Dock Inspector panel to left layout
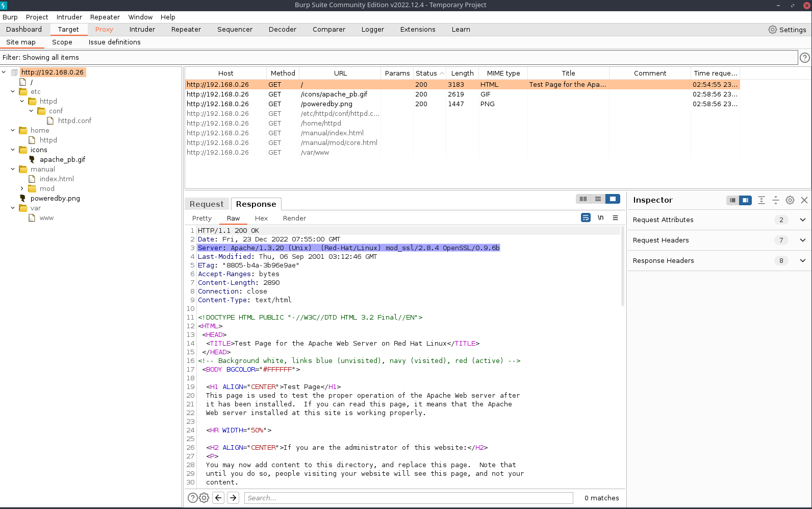The width and height of the screenshot is (812, 509). pos(732,200)
